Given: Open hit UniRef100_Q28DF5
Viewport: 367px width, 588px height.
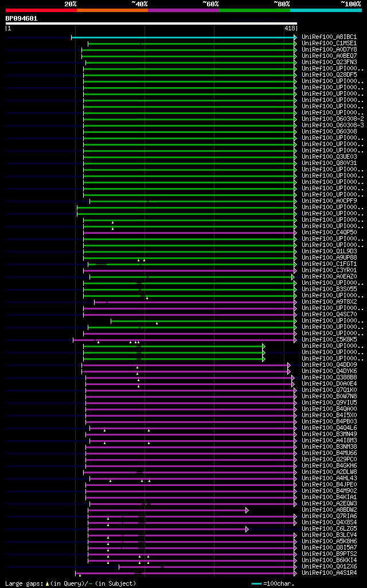Looking at the screenshot, I should pos(329,75).
